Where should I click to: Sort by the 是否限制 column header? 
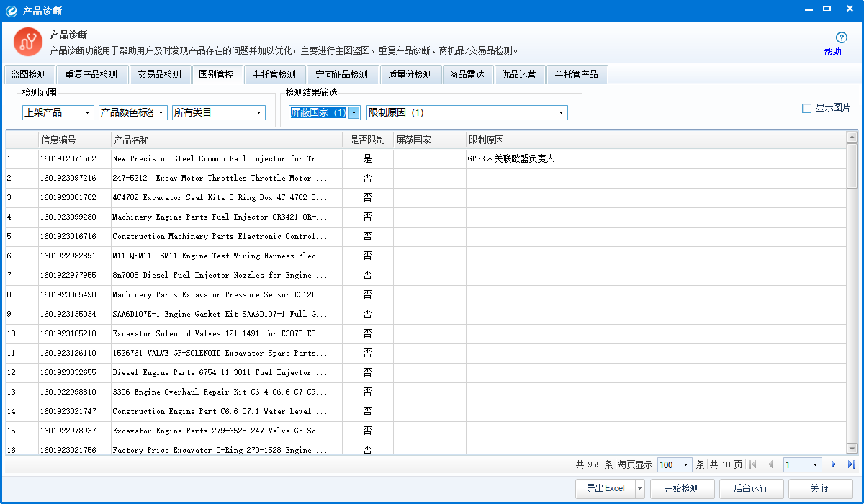tap(367, 140)
